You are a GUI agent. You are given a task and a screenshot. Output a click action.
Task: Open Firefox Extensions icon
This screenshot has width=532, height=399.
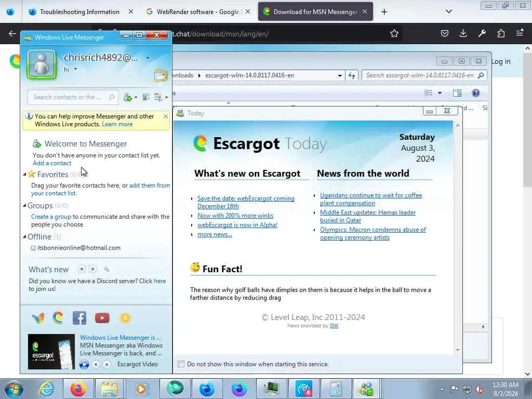501,33
